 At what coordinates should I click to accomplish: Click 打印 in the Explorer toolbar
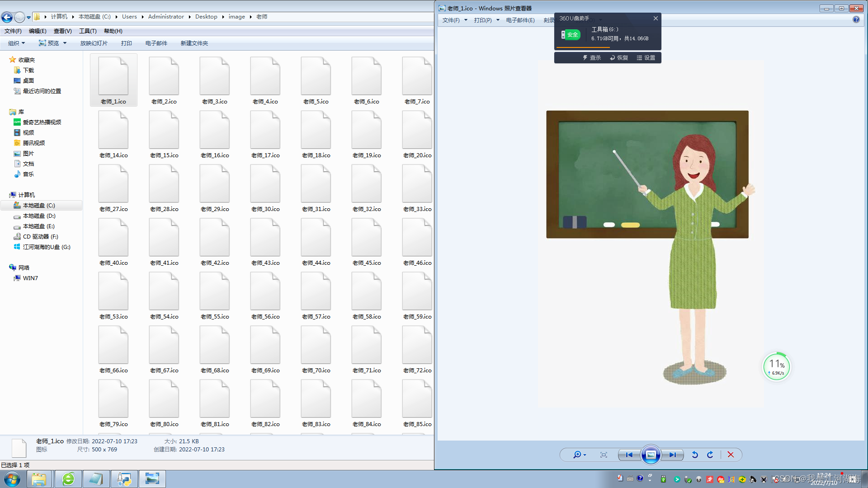(126, 43)
